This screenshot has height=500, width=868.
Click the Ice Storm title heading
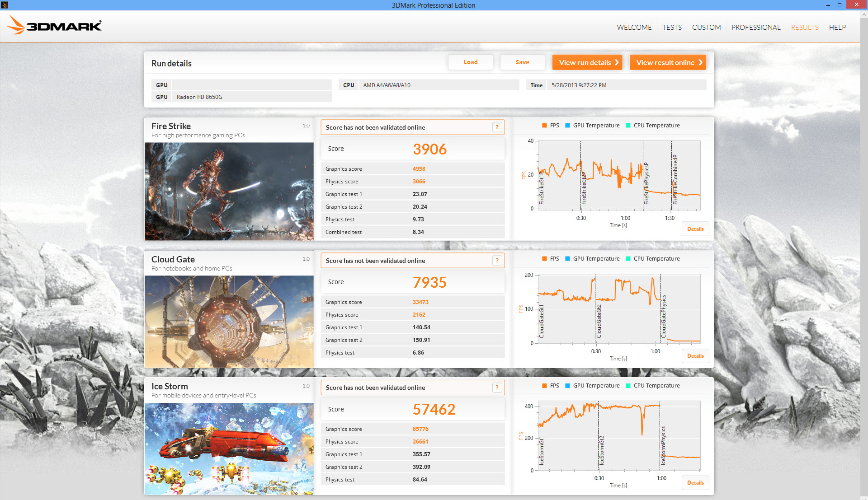point(170,386)
